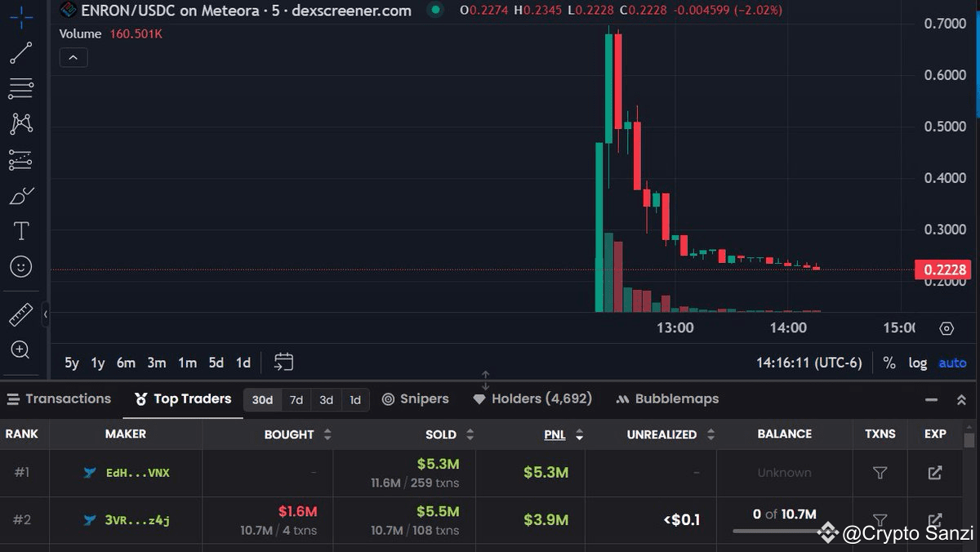Toggle percent scale on the chart
The height and width of the screenshot is (552, 980).
pos(889,363)
